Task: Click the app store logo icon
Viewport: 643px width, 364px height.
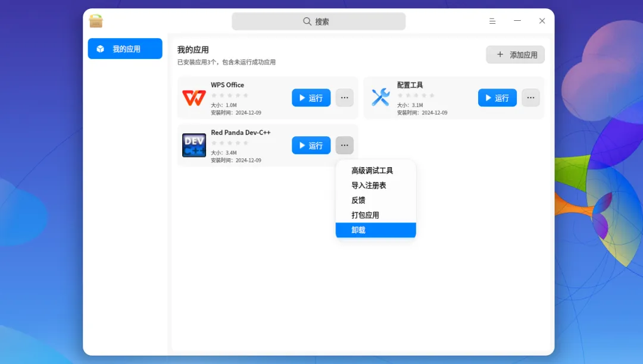Action: click(96, 21)
